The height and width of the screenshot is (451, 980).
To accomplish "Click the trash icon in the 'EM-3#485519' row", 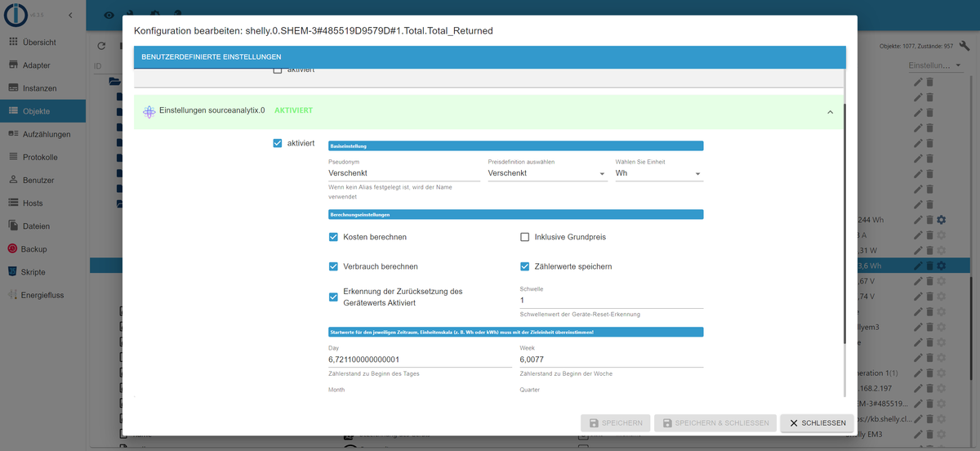I will click(929, 404).
